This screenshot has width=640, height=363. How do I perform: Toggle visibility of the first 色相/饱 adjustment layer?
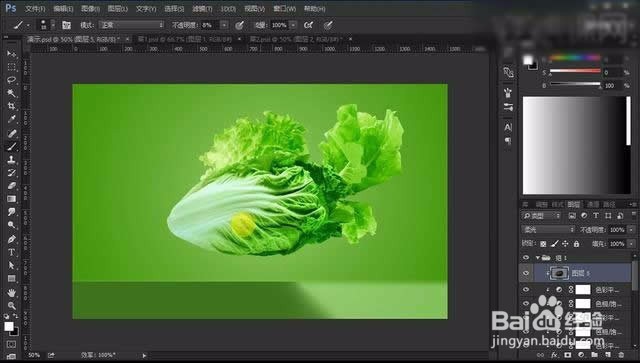coord(526,304)
